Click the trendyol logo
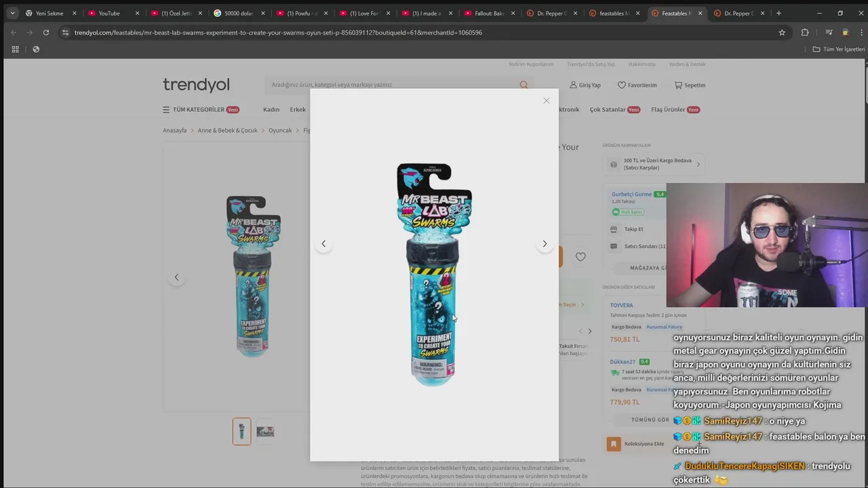Screen dimensions: 868x488 (196, 85)
